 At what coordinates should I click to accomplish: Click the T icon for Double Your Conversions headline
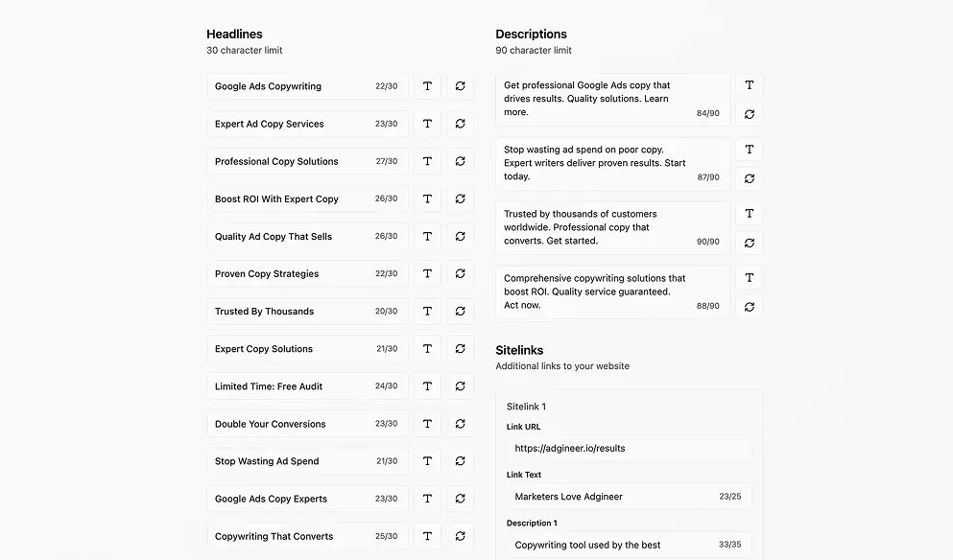(427, 424)
